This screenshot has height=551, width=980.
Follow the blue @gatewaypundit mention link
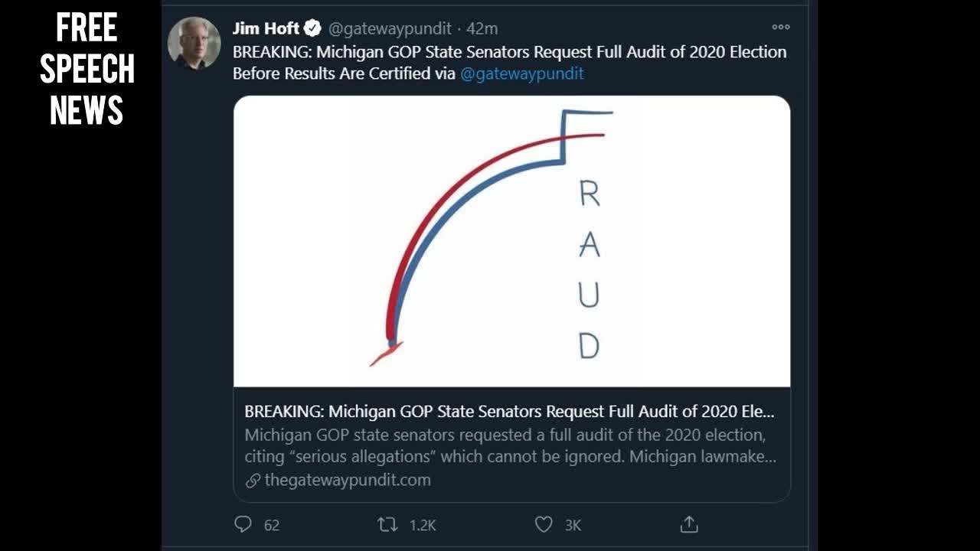[521, 73]
